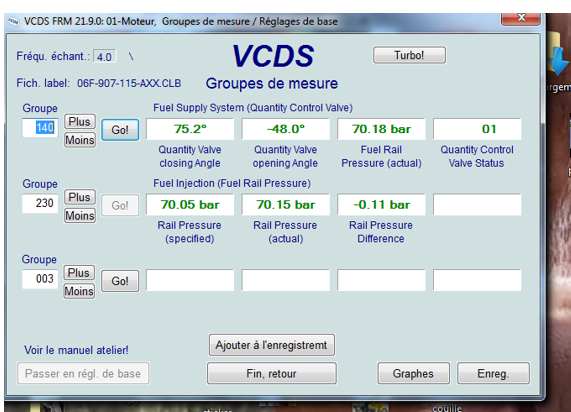The height and width of the screenshot is (412, 571).
Task: Click the Turbo! button
Action: tap(409, 55)
